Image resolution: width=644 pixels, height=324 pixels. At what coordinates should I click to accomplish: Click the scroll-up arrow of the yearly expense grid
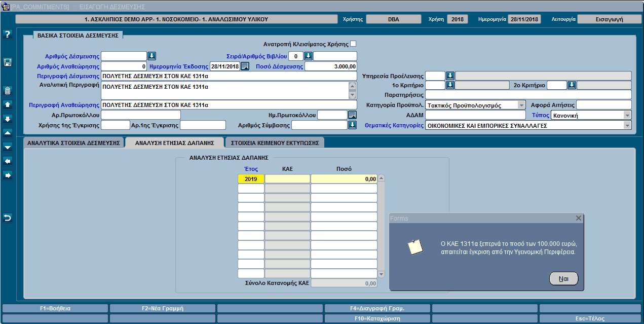point(382,178)
